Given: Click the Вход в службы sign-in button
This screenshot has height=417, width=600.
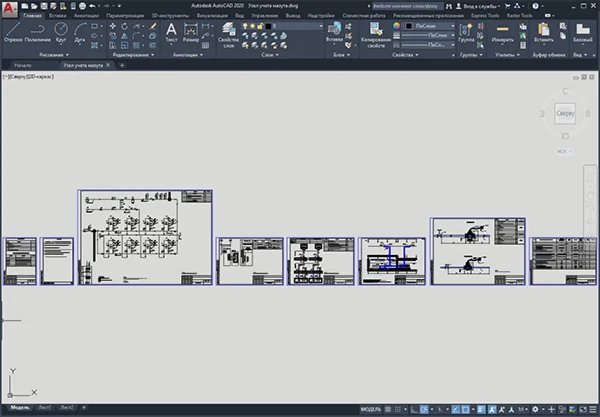Looking at the screenshot, I should [478, 6].
